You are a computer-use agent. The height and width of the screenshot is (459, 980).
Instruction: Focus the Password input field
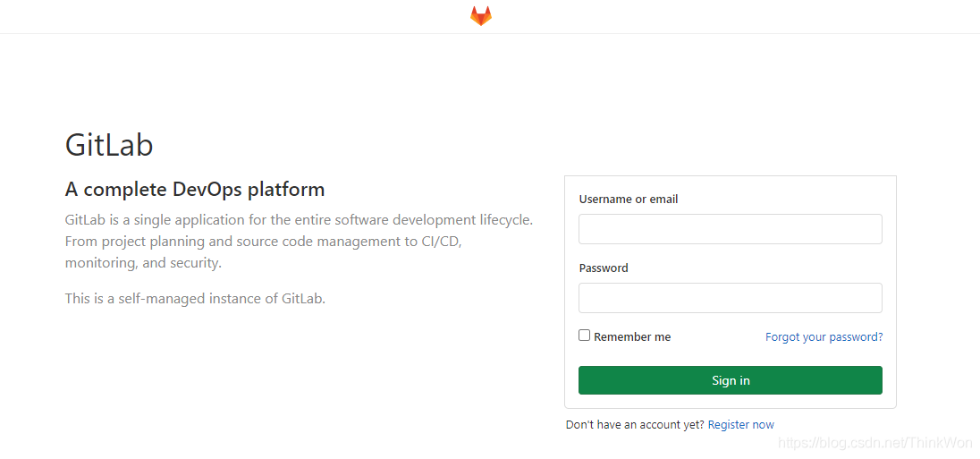tap(730, 298)
